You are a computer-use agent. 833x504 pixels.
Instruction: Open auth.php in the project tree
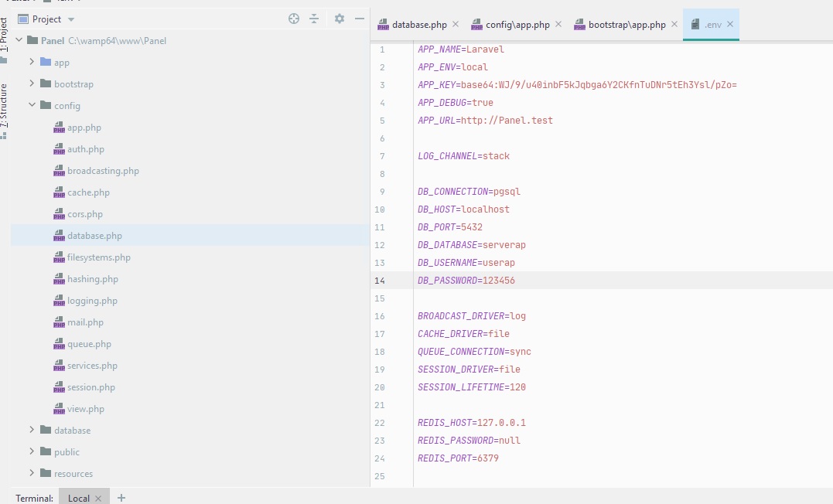coord(85,149)
